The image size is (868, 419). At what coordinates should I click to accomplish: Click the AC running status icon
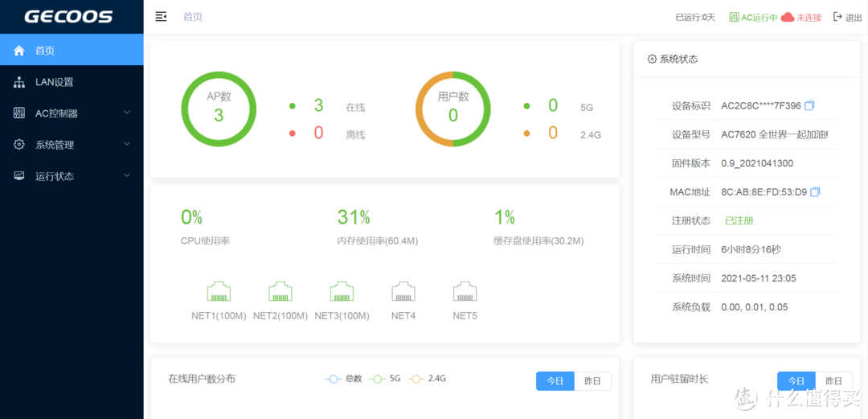[735, 17]
